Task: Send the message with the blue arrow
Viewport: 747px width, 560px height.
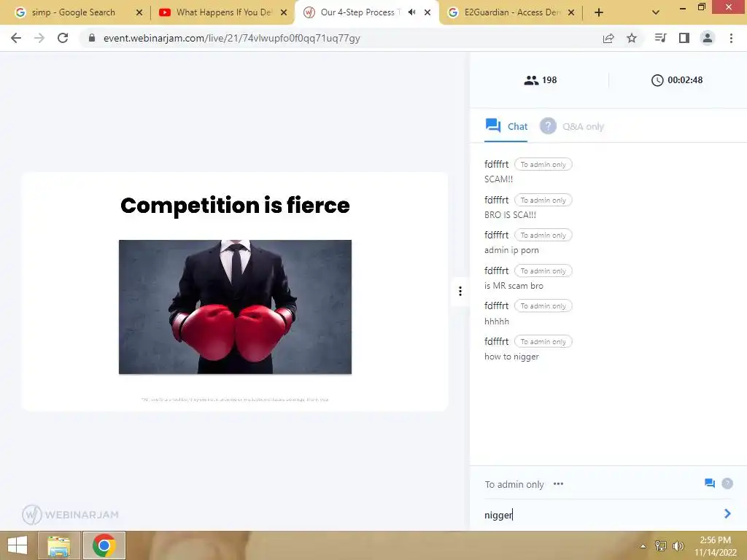Action: click(727, 514)
